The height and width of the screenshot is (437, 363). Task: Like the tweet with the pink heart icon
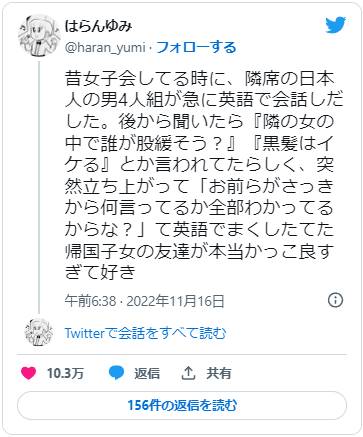(x=28, y=373)
